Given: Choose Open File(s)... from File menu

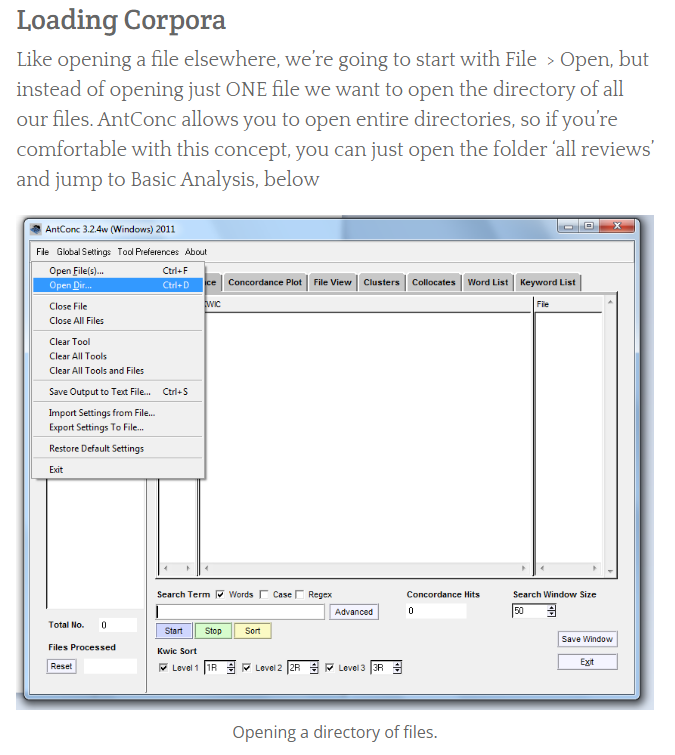Looking at the screenshot, I should pos(118,271).
